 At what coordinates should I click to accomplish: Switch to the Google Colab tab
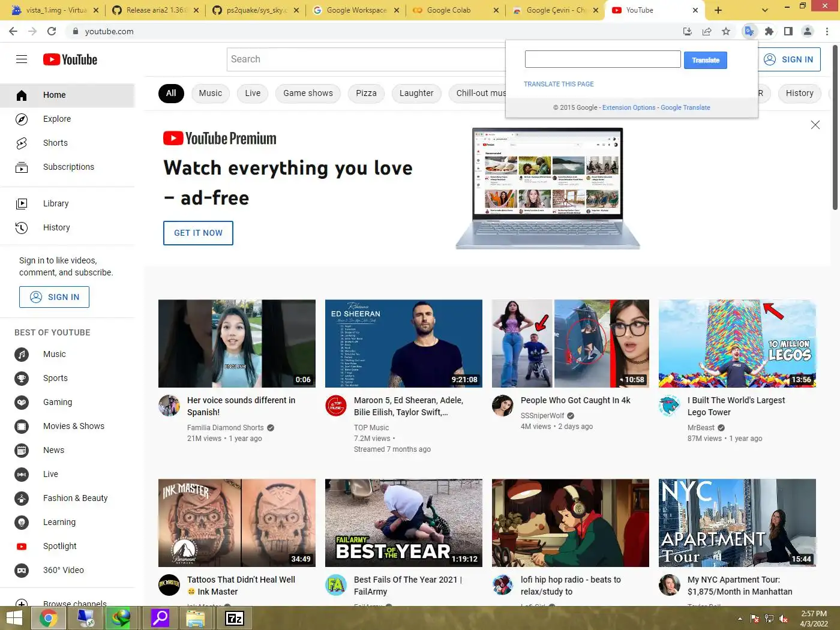[x=455, y=10]
